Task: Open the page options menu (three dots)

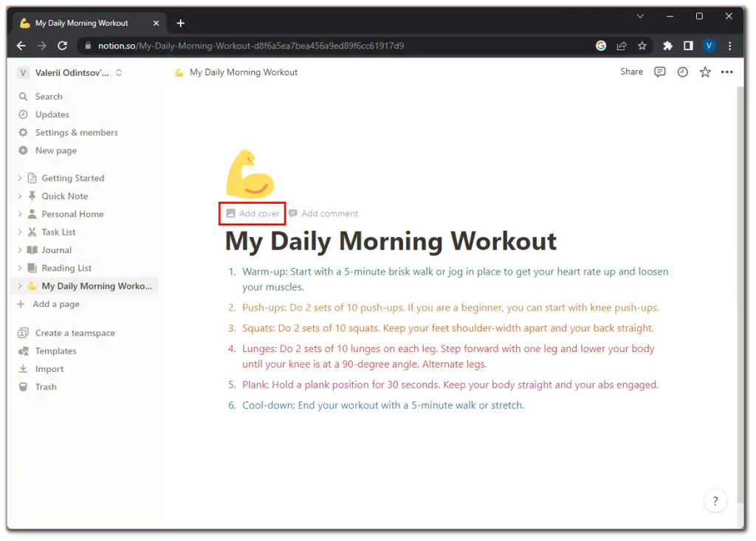Action: click(726, 72)
